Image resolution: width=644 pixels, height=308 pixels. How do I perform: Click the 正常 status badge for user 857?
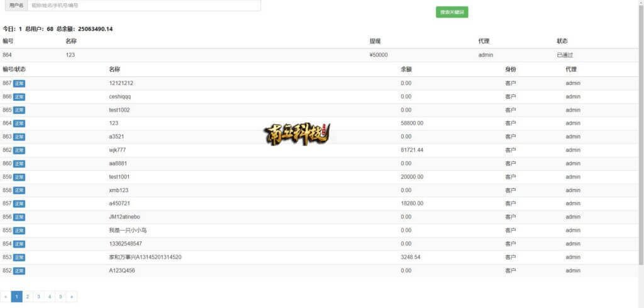[19, 204]
